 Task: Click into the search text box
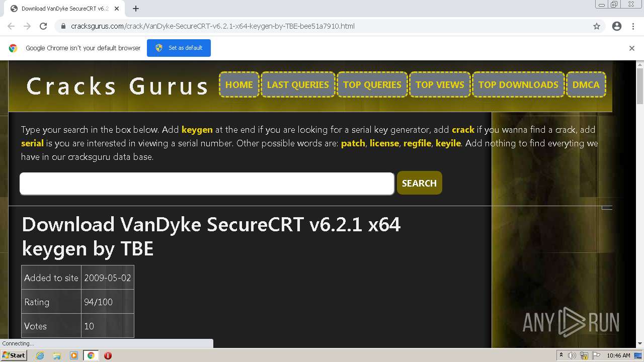pos(207,184)
